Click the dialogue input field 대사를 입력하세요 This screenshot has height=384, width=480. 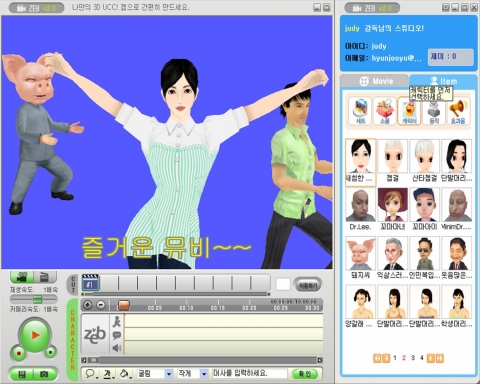click(x=249, y=374)
